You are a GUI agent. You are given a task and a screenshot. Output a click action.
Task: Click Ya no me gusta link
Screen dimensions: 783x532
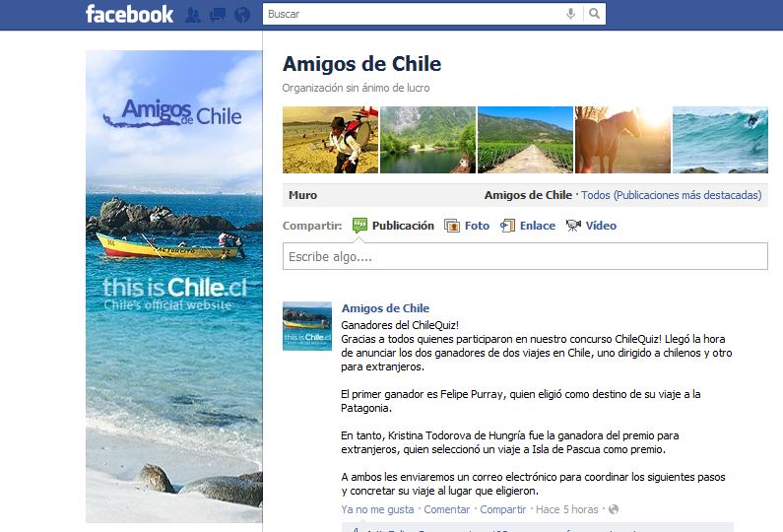tap(377, 509)
